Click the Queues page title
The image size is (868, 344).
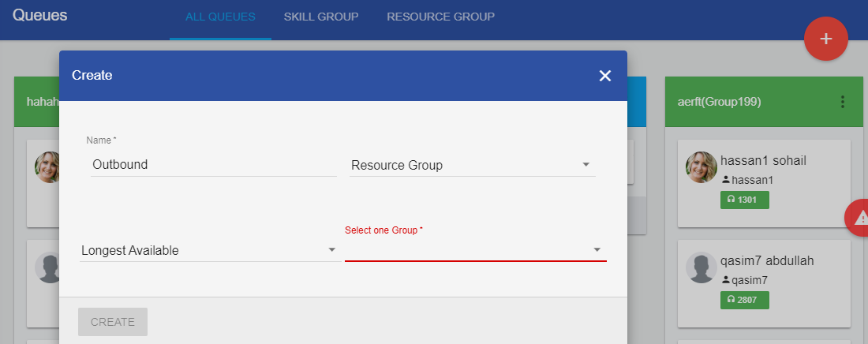point(39,15)
